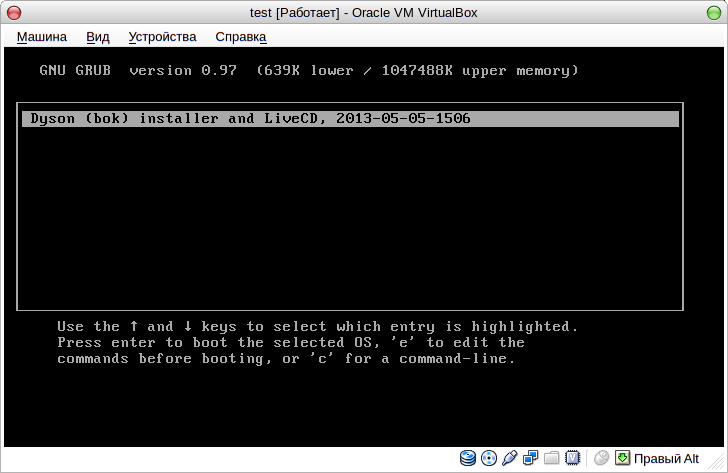The height and width of the screenshot is (473, 728).
Task: Click the red close window button
Action: coord(14,13)
